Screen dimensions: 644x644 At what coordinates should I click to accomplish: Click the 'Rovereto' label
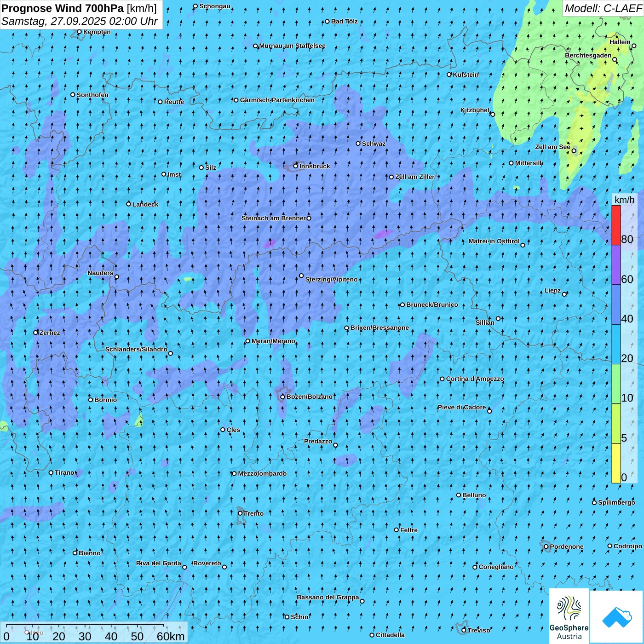click(x=207, y=563)
